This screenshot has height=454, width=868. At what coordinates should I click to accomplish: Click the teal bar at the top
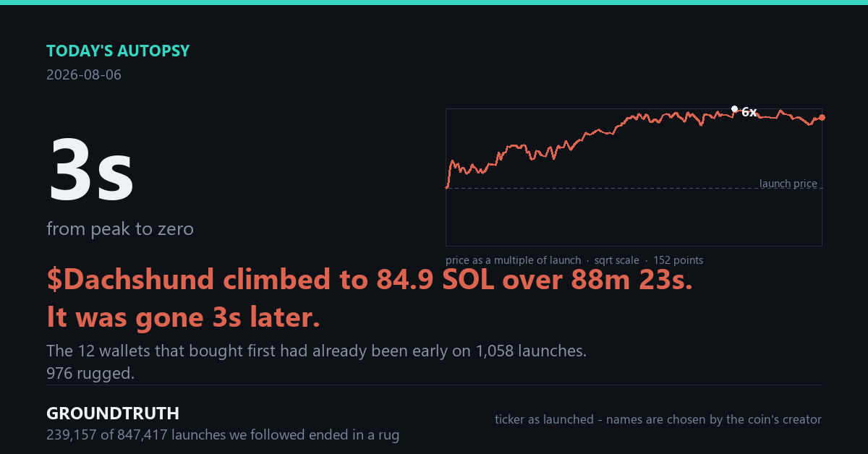(434, 2)
